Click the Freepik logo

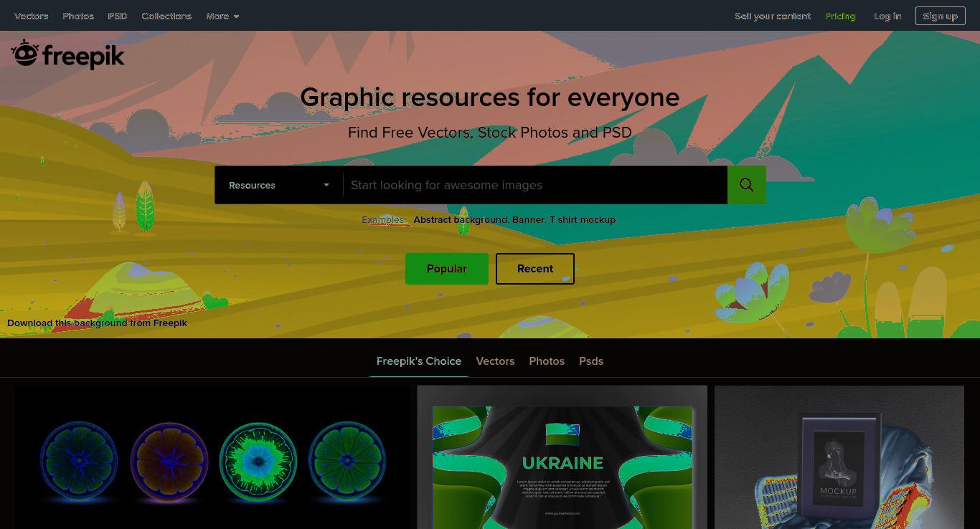[67, 54]
